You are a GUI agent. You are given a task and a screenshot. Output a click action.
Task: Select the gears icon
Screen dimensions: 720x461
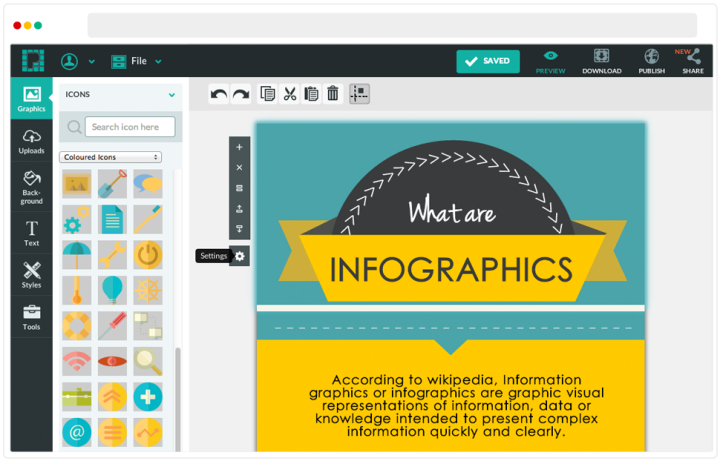click(77, 219)
